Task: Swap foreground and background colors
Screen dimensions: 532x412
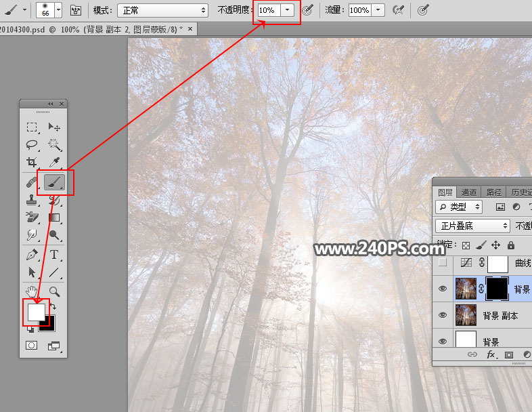Action: 53,306
